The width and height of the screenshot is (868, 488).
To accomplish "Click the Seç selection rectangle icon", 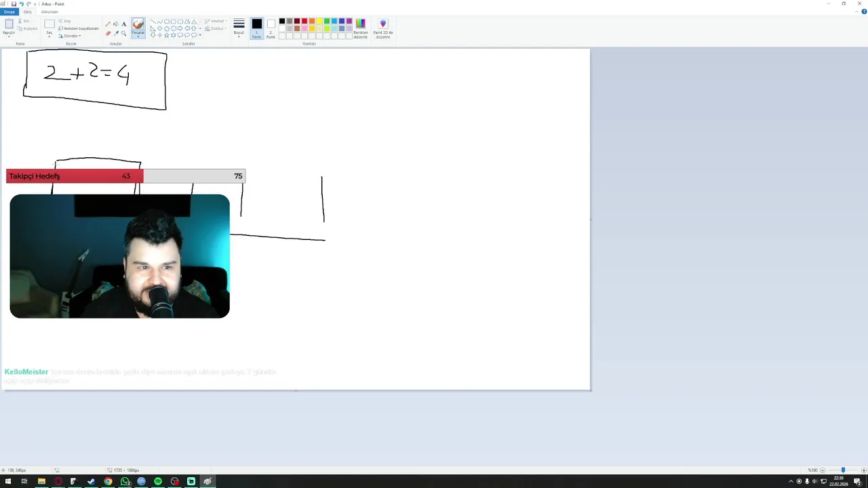I will pos(50,24).
